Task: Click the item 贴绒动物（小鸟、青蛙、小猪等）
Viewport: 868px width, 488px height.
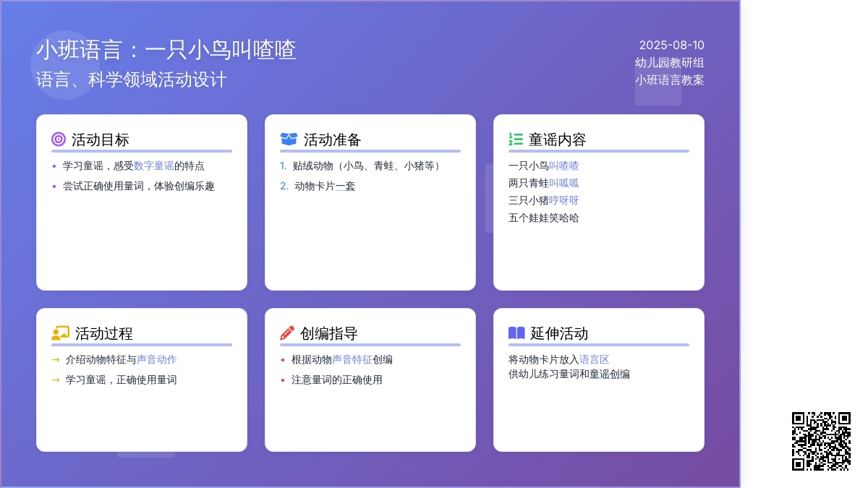Action: tap(369, 166)
